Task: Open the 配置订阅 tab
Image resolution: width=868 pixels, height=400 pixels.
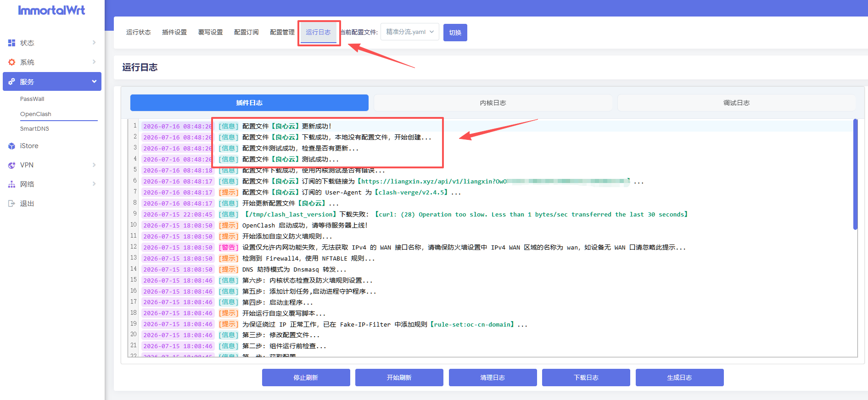Action: (246, 32)
